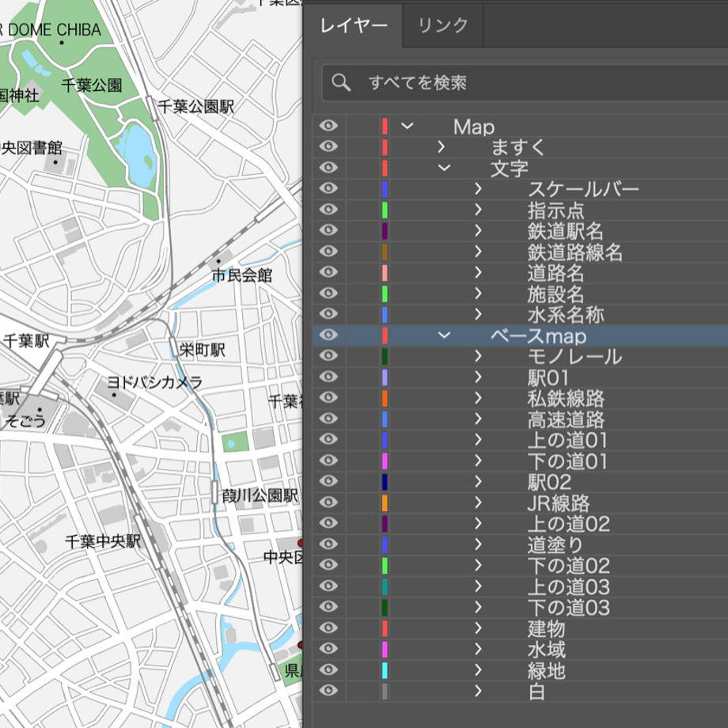Image resolution: width=728 pixels, height=728 pixels.
Task: Select the JR線路 layer name
Action: point(559,502)
